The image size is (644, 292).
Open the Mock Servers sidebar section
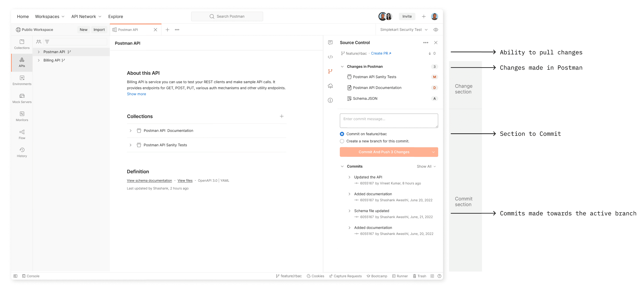[22, 98]
